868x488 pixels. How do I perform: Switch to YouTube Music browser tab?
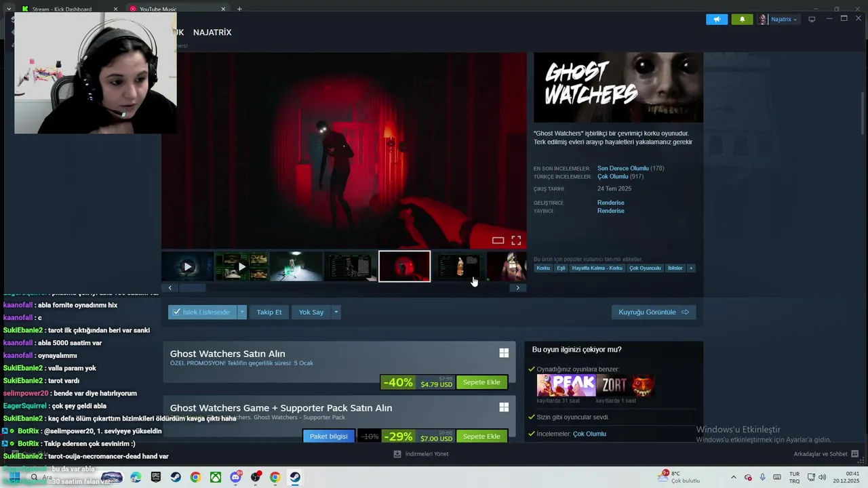[157, 9]
